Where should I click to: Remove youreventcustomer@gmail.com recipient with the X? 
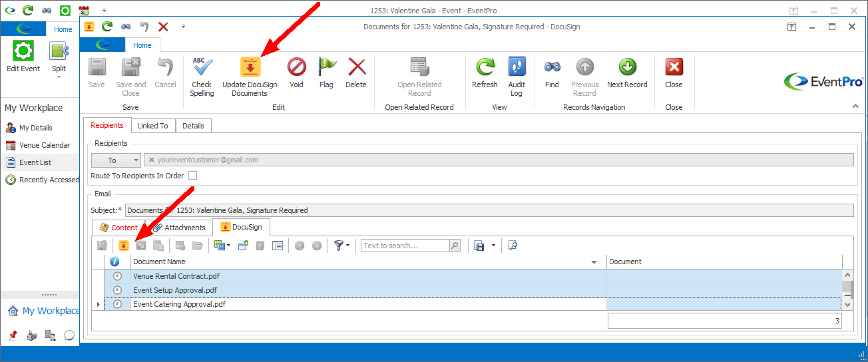[x=152, y=160]
